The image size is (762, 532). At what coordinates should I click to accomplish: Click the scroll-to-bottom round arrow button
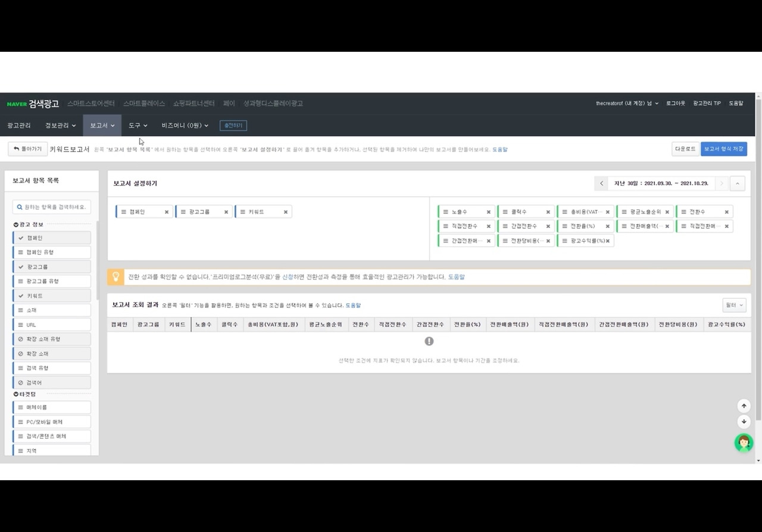[x=744, y=421]
